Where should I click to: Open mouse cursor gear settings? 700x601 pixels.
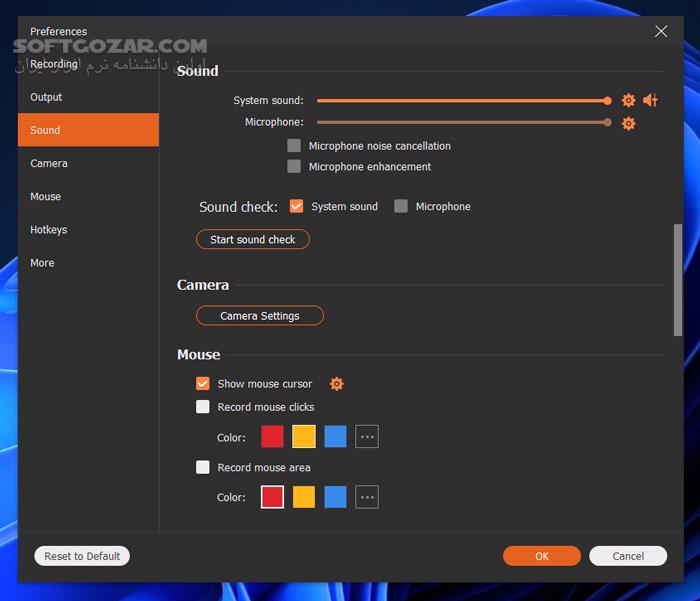[x=337, y=384]
